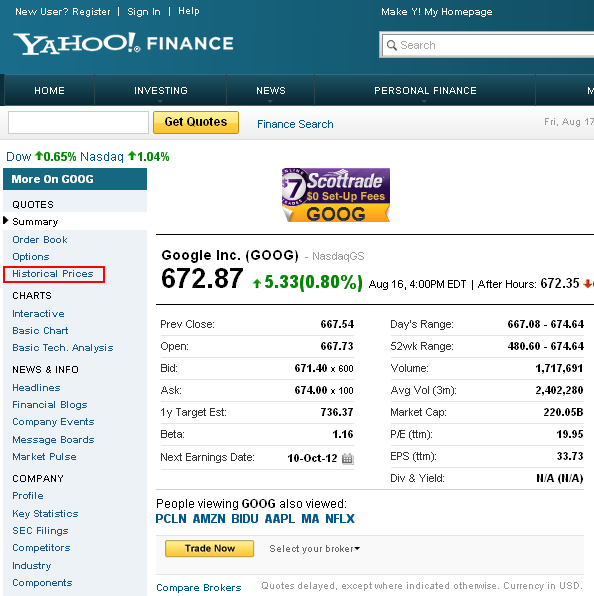Image resolution: width=594 pixels, height=596 pixels.
Task: Click Make Y! My Homepage
Action: [437, 12]
